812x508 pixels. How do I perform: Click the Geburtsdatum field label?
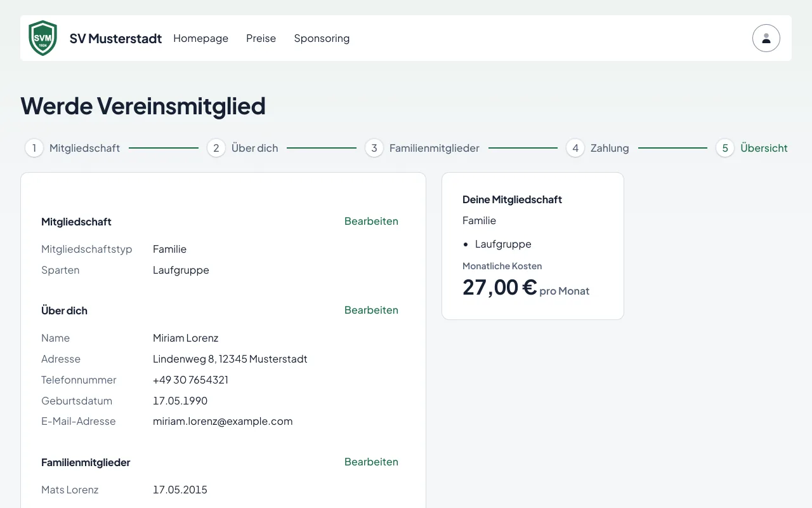[77, 401]
